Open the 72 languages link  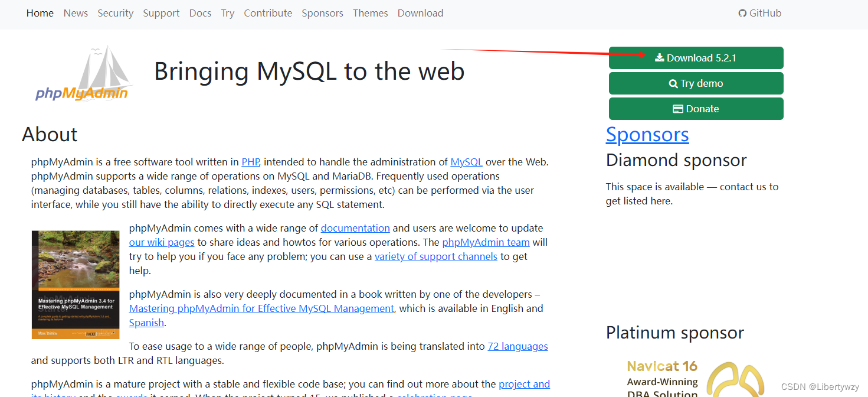pos(517,346)
